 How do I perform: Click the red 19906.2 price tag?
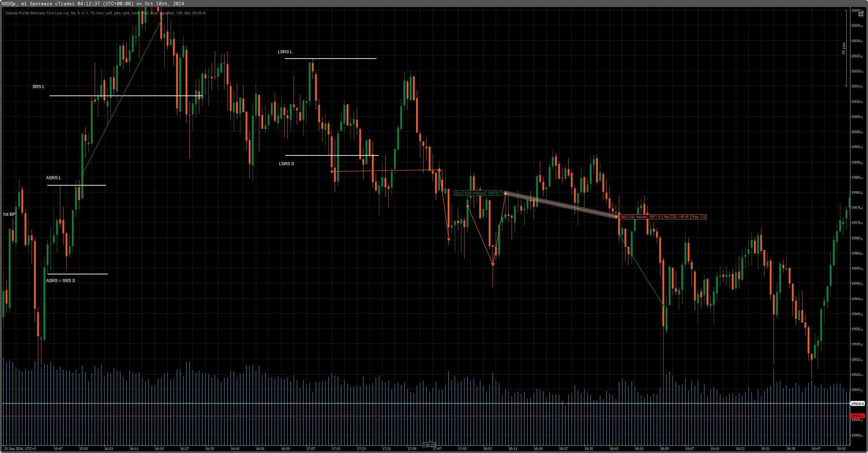(857, 416)
